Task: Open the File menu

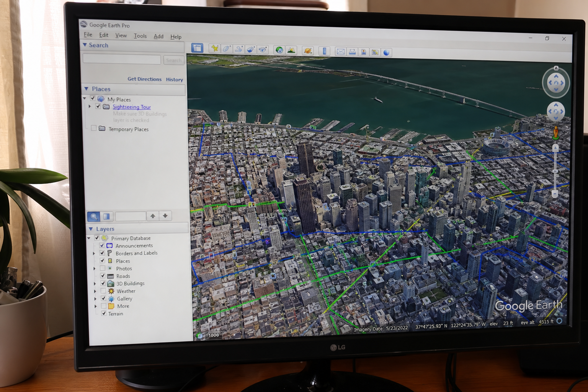Action: point(88,34)
